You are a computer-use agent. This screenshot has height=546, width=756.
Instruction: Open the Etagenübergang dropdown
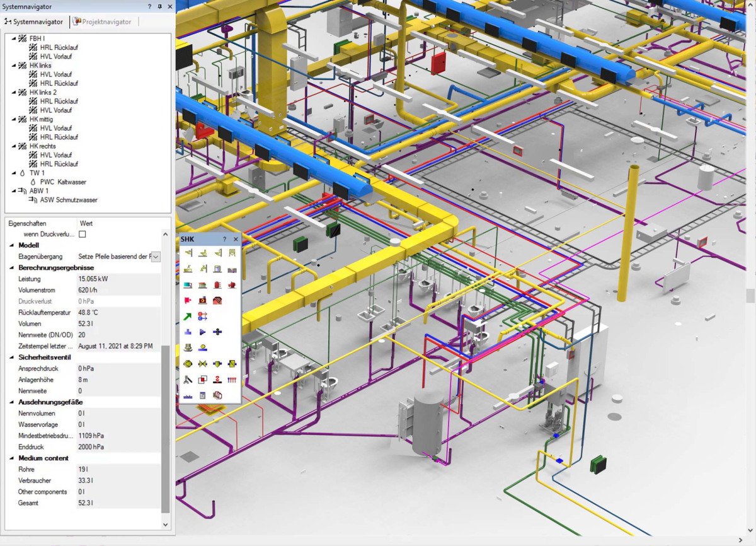pyautogui.click(x=156, y=257)
